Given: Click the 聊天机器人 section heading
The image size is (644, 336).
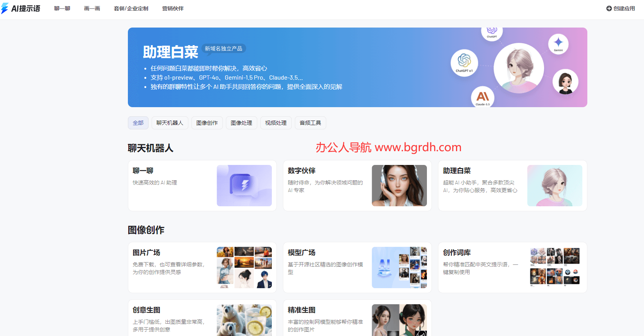Looking at the screenshot, I should [150, 148].
